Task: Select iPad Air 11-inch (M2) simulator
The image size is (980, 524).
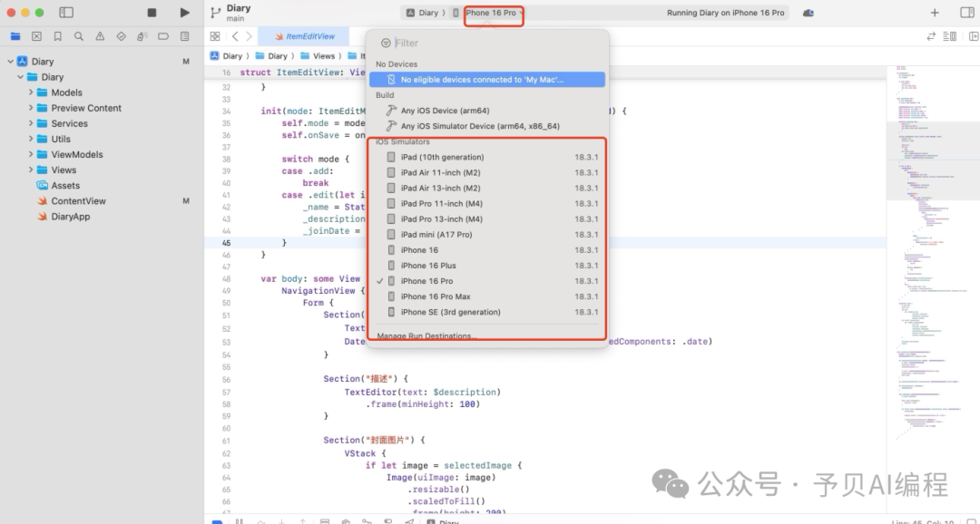Action: click(487, 172)
